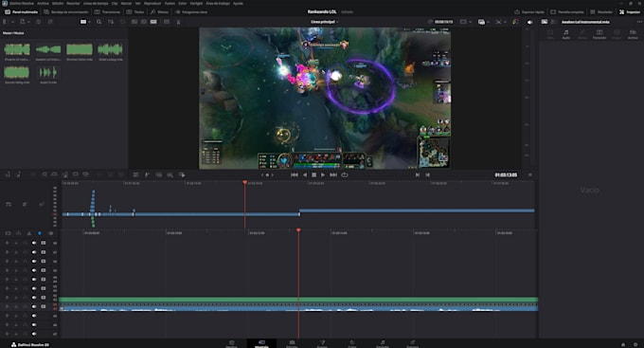
Task: Click the play reverse button
Action: tap(305, 174)
